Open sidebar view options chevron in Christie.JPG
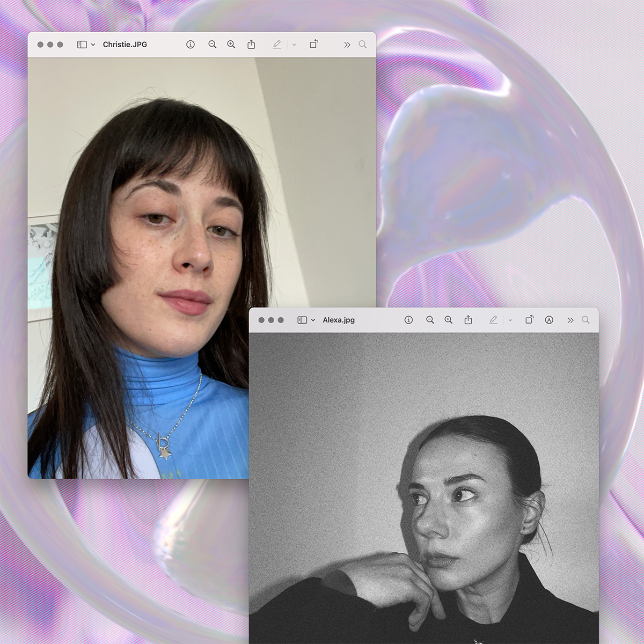This screenshot has width=644, height=644. [x=93, y=45]
